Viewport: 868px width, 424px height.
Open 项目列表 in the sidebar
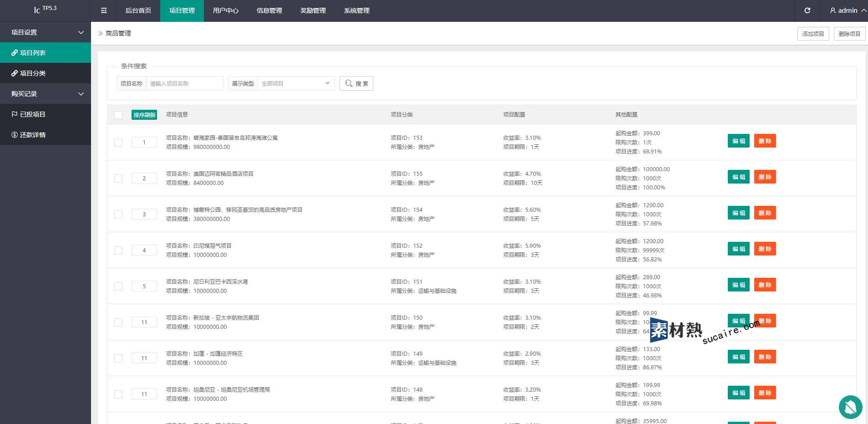pos(46,53)
